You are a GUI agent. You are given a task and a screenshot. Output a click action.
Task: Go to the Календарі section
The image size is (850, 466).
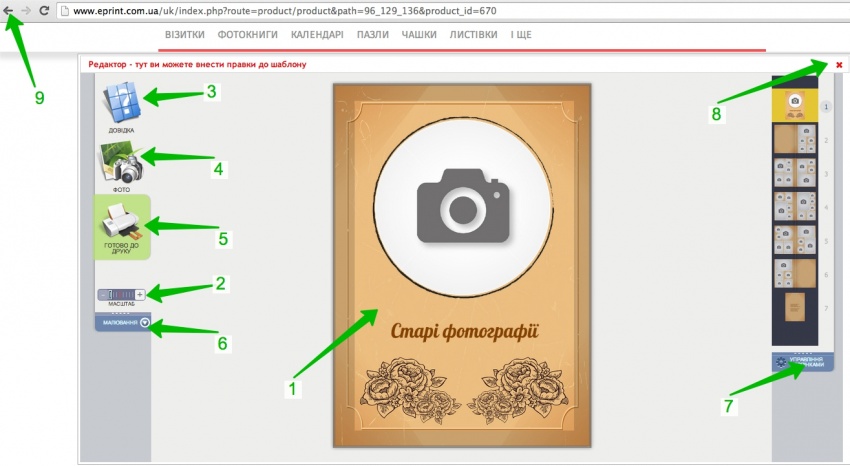pyautogui.click(x=317, y=34)
